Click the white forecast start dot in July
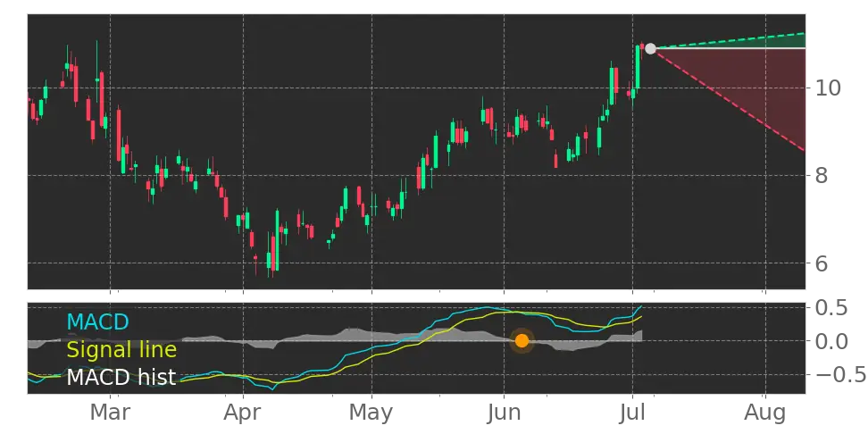868x434 pixels. pos(650,49)
